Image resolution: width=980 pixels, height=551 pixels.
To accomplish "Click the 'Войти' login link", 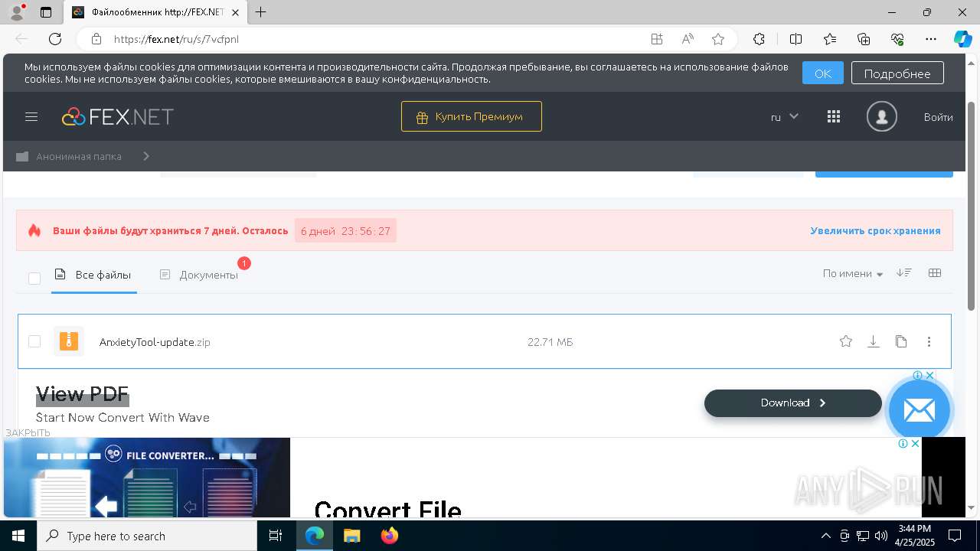I will pos(939,117).
